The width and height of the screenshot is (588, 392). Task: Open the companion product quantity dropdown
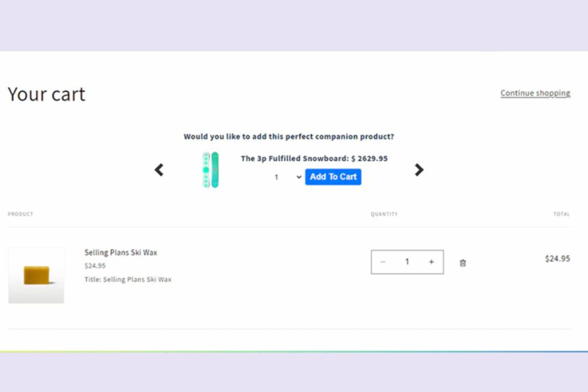(288, 177)
